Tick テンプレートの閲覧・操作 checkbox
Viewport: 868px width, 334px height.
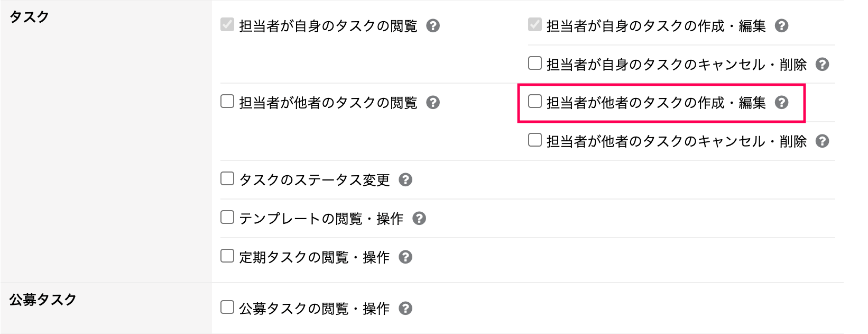point(227,217)
